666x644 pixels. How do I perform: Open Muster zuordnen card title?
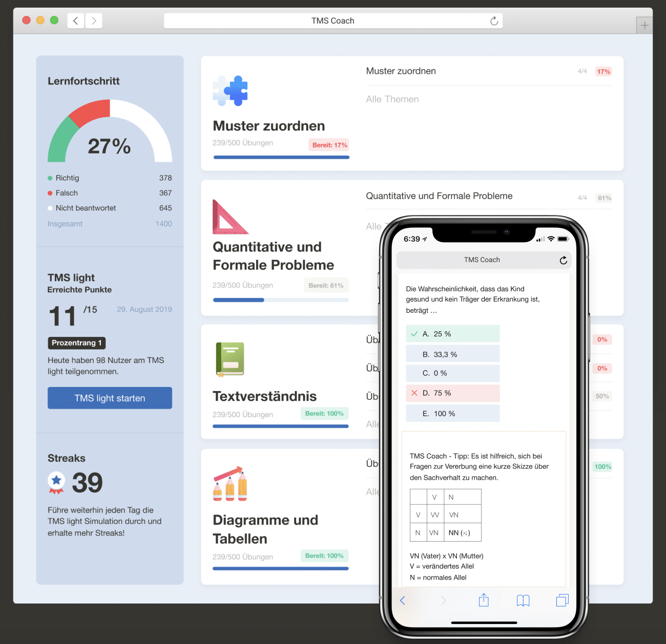click(x=268, y=126)
